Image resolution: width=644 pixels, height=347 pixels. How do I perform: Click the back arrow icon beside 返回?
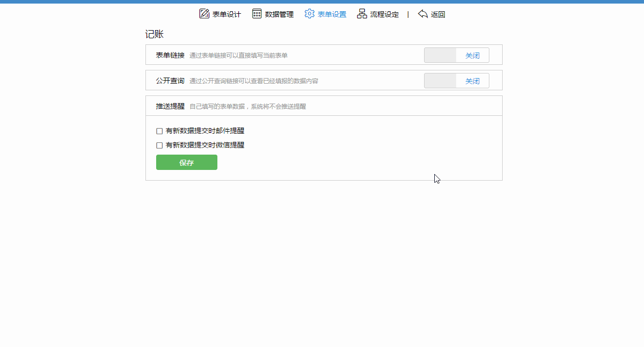423,14
